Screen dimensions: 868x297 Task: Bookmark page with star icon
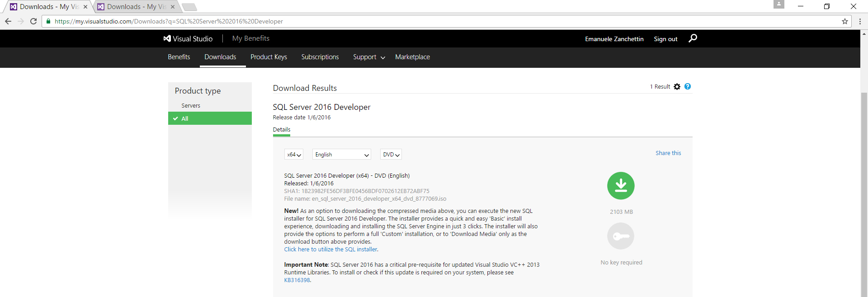click(844, 21)
